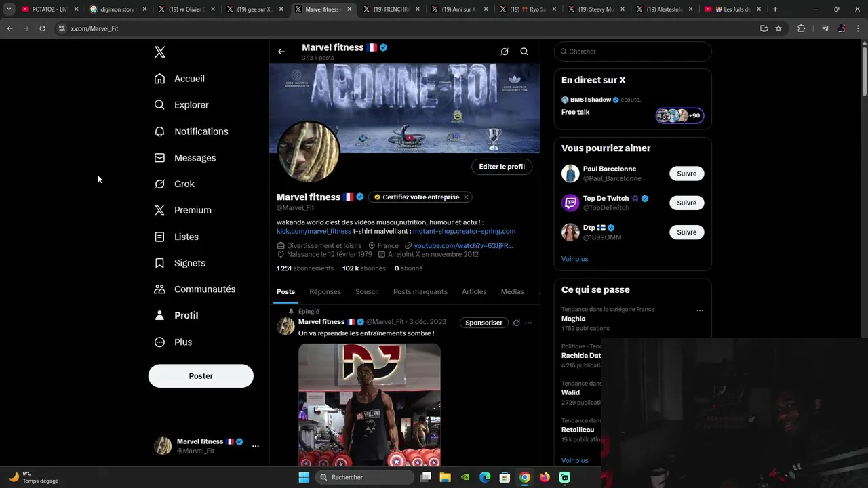Select the Souscr. tab

[x=367, y=292]
